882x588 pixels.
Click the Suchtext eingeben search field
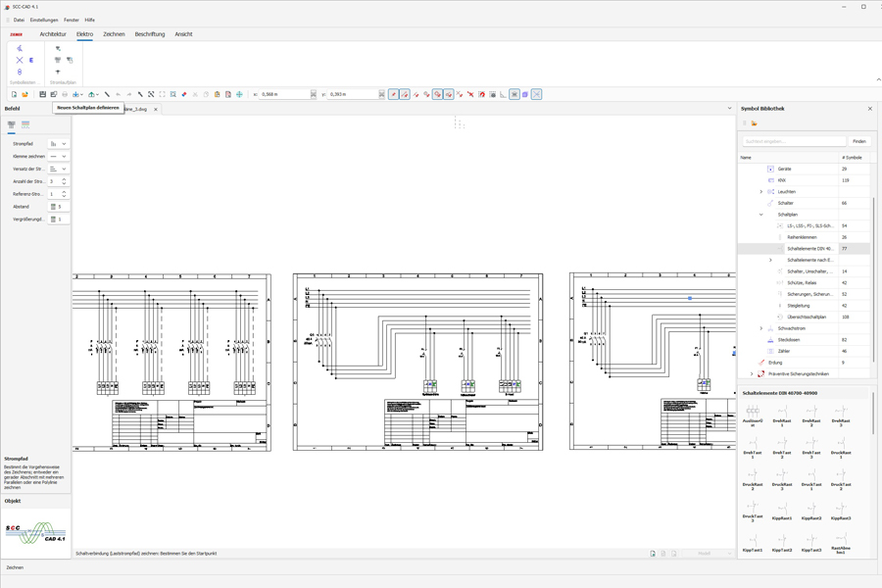(794, 141)
